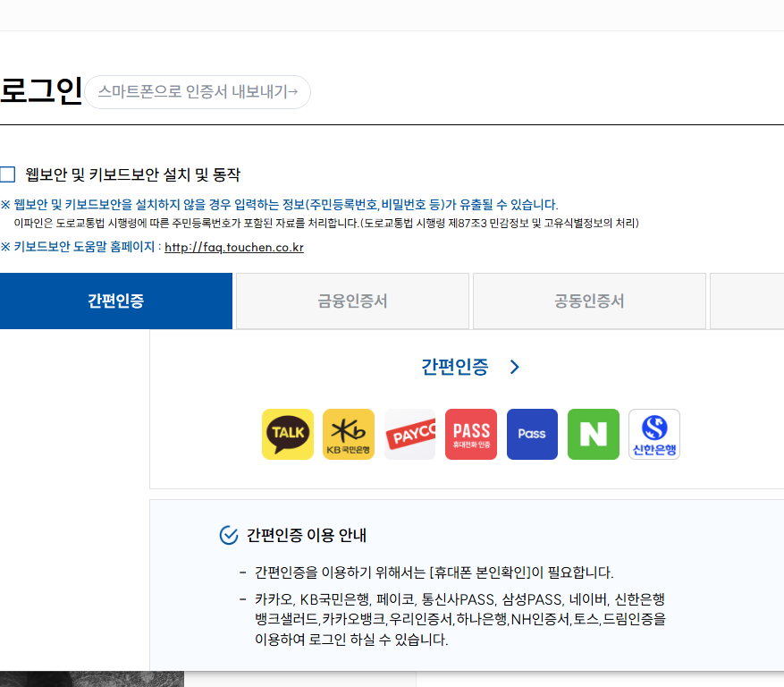Click the 도로교통법 시행령 notice line

point(326,223)
